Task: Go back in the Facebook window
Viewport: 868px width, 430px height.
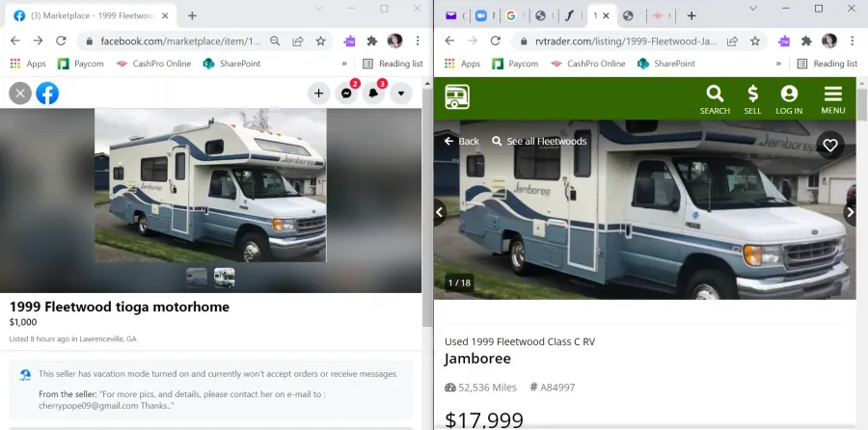Action: click(x=14, y=40)
